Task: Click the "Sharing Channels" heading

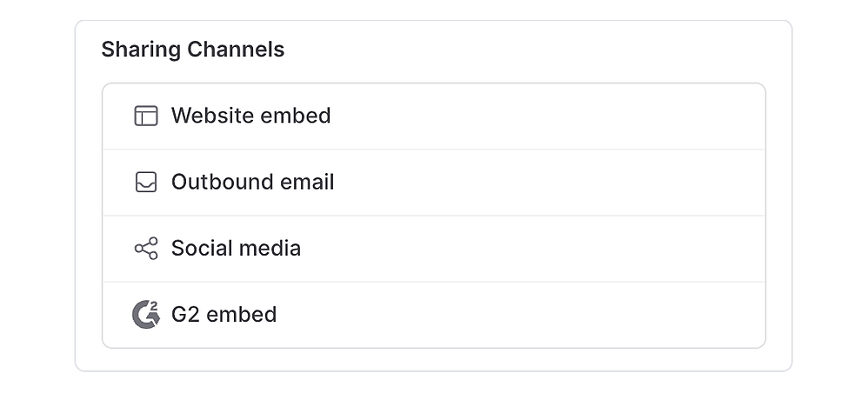Action: click(192, 50)
